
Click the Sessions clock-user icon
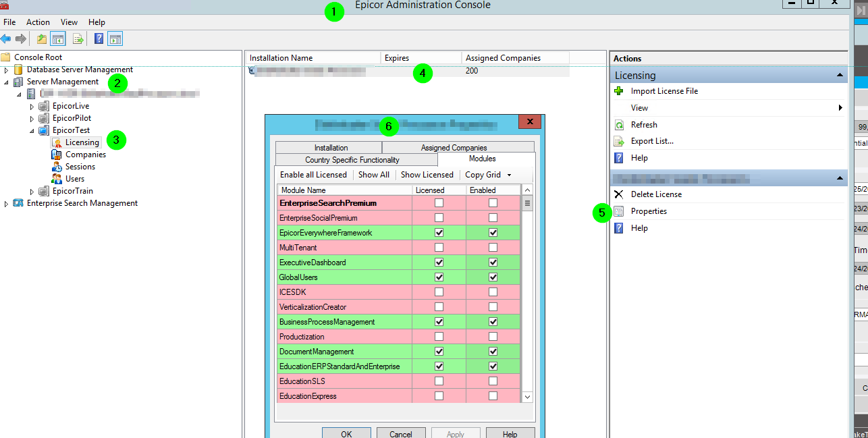[x=57, y=167]
